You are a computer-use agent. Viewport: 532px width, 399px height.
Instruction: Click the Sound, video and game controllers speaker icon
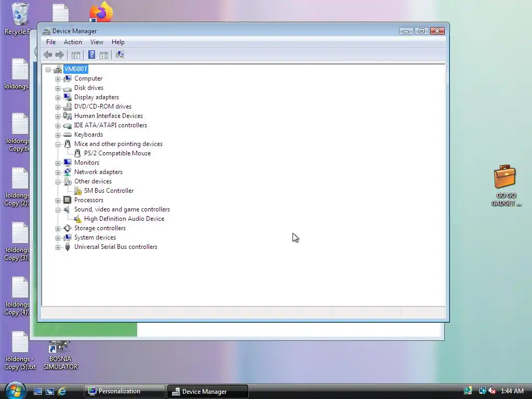[x=67, y=209]
